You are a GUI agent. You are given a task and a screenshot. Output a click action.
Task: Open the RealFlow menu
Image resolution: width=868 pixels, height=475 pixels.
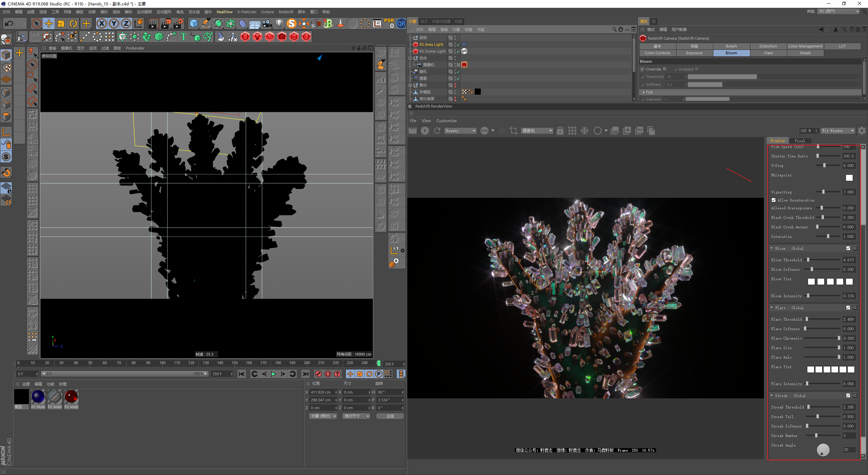point(224,12)
